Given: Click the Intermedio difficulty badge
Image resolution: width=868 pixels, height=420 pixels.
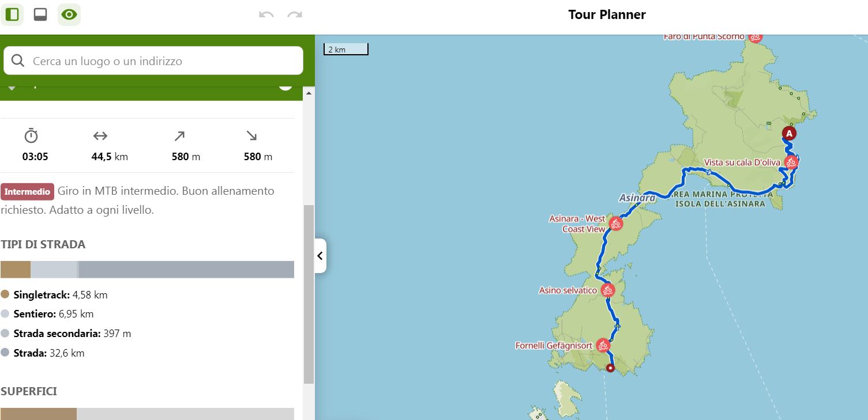Looking at the screenshot, I should point(27,191).
